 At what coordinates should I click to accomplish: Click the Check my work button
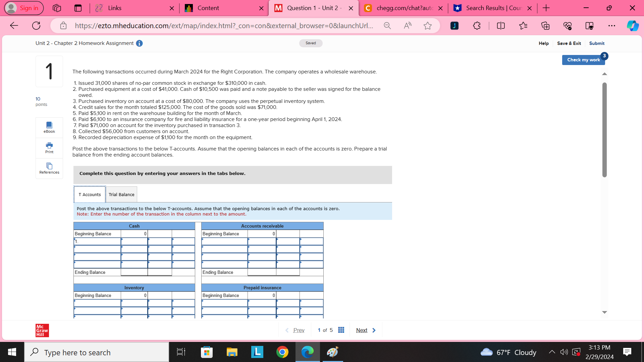pos(584,60)
